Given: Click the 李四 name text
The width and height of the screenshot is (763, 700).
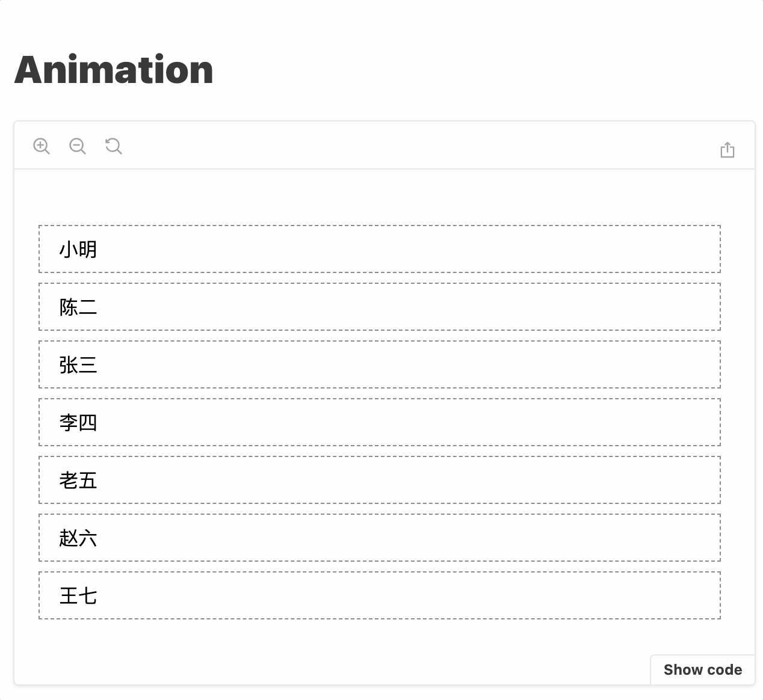Looking at the screenshot, I should (78, 423).
